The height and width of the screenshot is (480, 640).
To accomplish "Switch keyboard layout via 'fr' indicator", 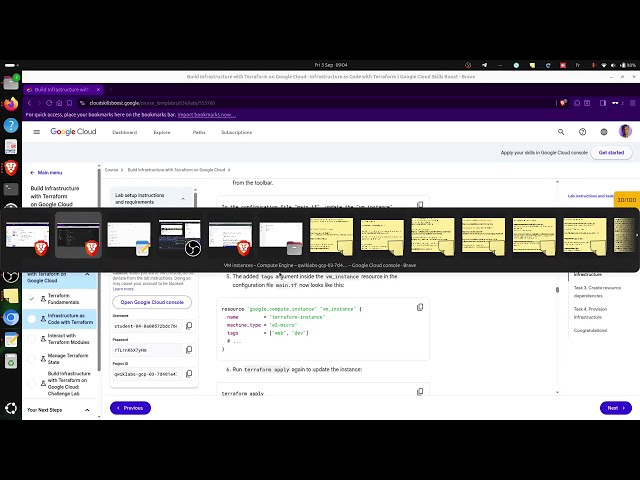I will coord(578,65).
